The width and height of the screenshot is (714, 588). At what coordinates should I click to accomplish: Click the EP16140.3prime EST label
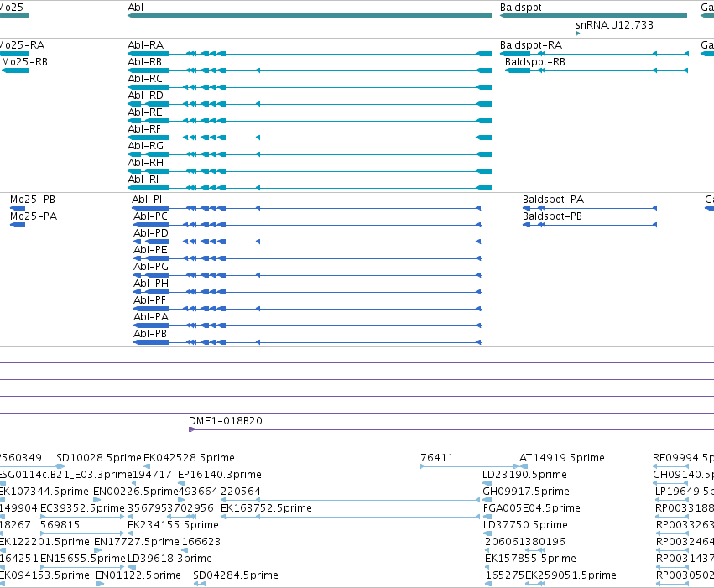pos(220,475)
